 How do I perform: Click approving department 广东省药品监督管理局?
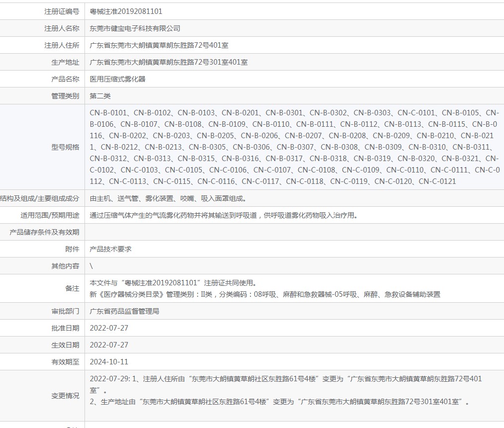[x=124, y=312]
